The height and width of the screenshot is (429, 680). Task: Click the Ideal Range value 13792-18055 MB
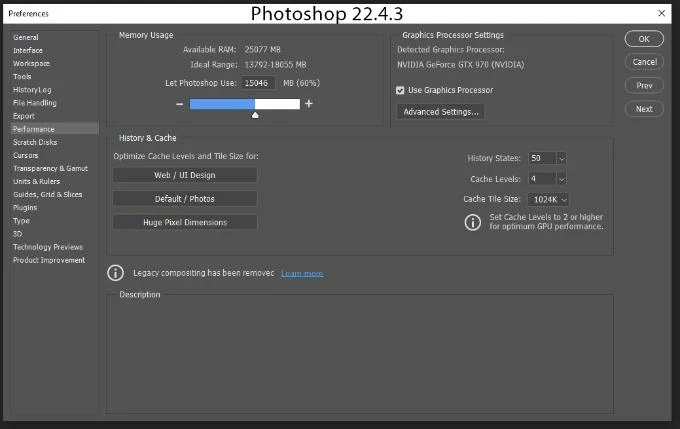click(275, 65)
